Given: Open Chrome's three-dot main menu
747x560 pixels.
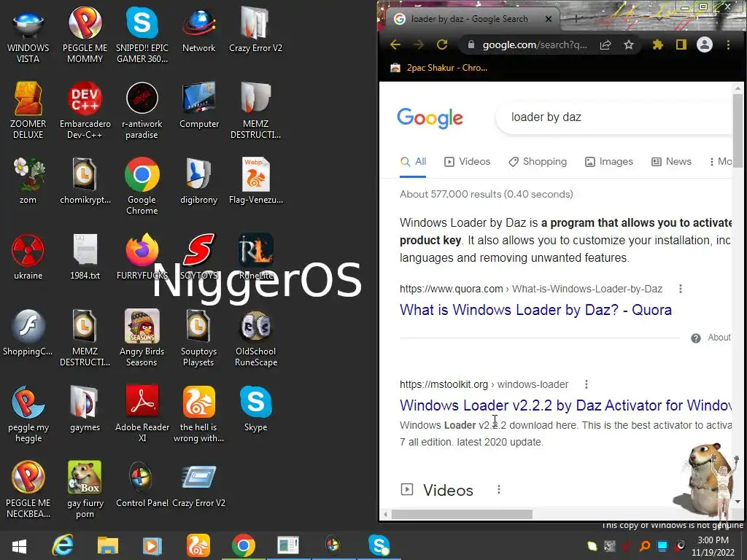Looking at the screenshot, I should (x=728, y=44).
